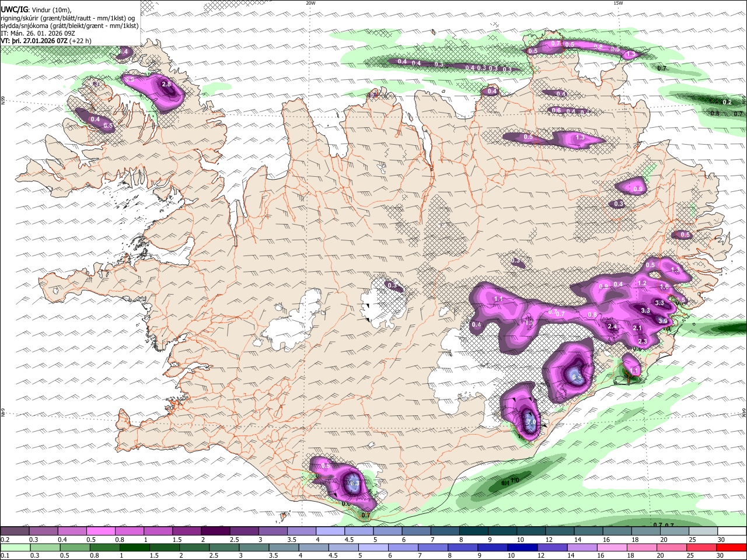Select the 'IT: Mán. 26. 01. 2026 09Z' line

pos(39,33)
